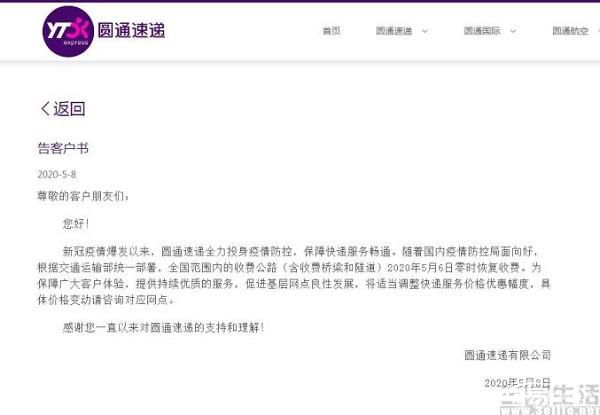Click the 您好! salutation line

pos(76,223)
